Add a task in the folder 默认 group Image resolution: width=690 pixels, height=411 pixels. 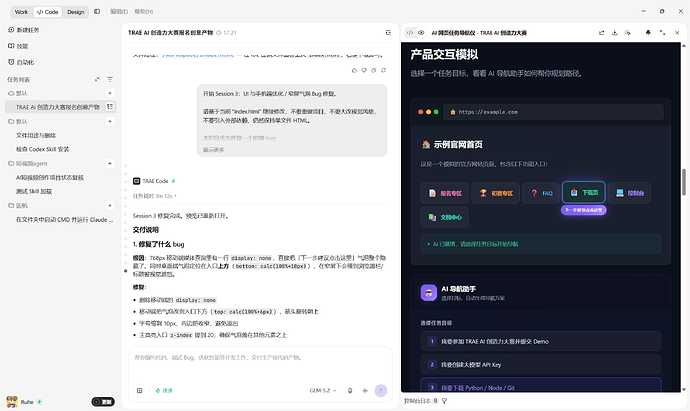pos(110,121)
